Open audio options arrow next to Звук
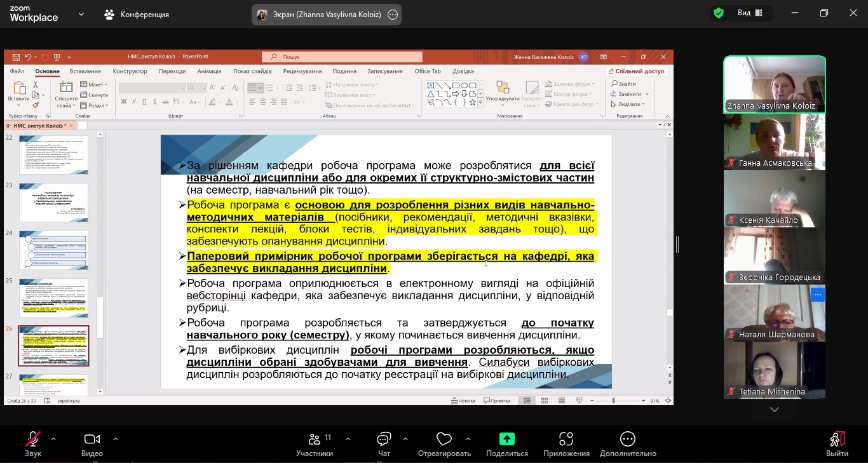The height and width of the screenshot is (463, 868). tap(53, 438)
